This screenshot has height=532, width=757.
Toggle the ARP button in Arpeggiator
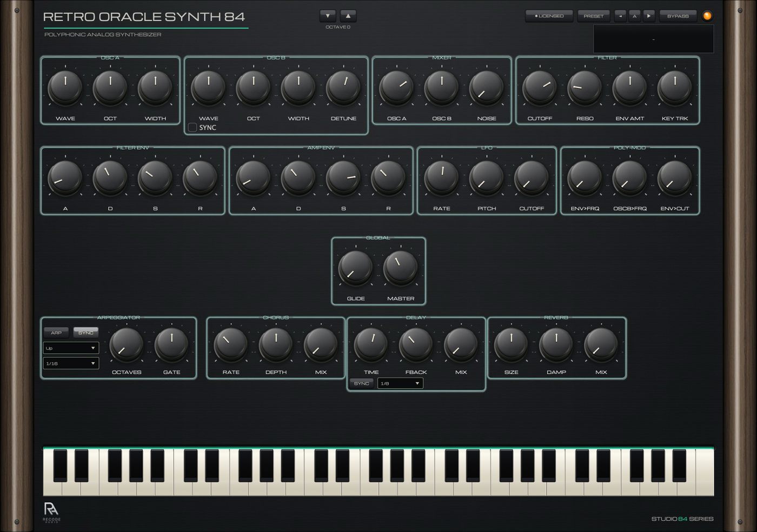click(56, 332)
